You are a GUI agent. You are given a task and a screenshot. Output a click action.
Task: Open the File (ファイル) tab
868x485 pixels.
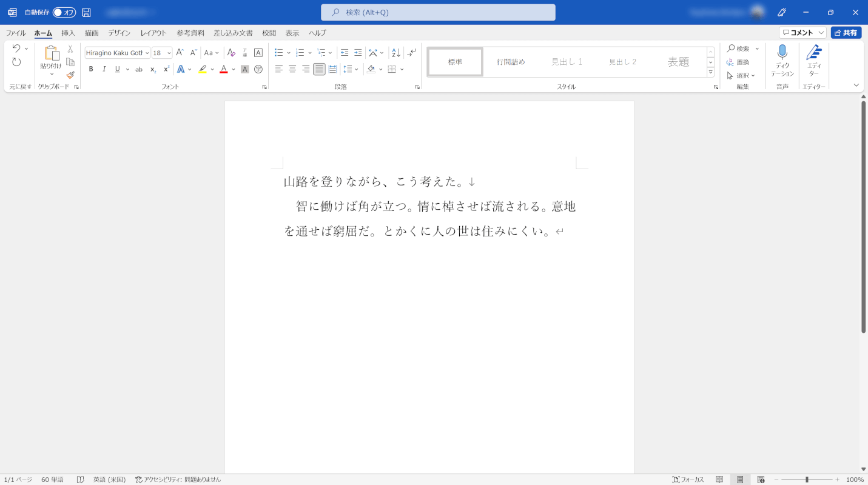coord(16,33)
